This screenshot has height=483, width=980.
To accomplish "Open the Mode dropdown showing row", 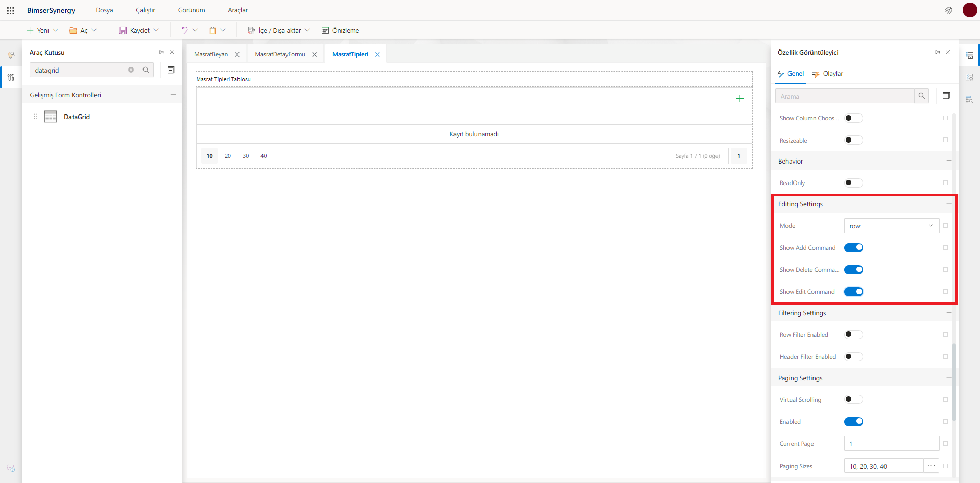I will click(892, 226).
